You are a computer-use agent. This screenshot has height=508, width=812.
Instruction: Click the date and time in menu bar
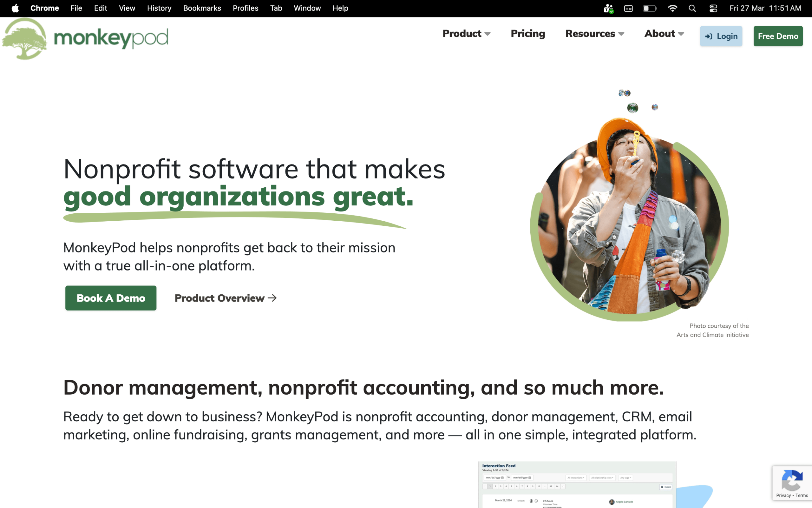(765, 8)
